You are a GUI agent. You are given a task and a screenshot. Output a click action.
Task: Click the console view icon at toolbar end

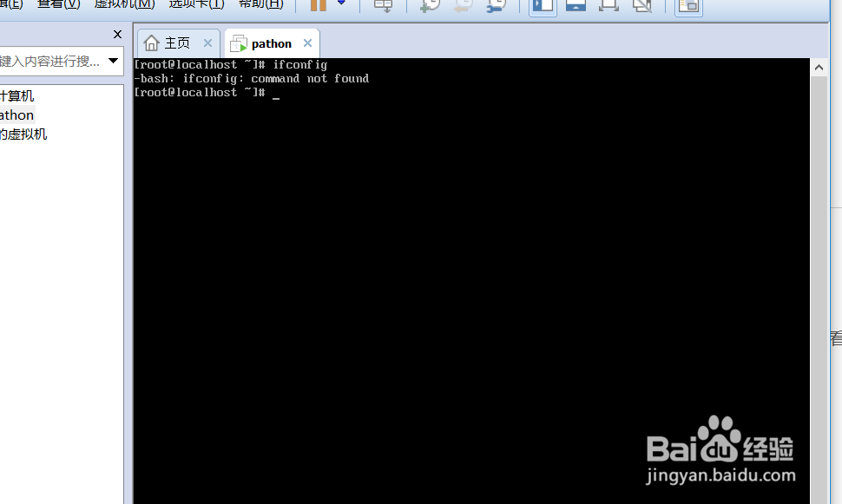[688, 6]
